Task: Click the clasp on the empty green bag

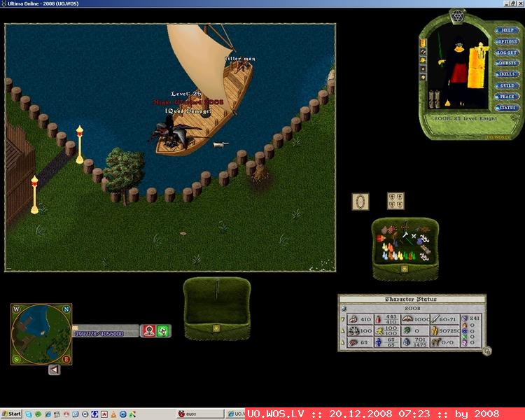Action: 216,328
